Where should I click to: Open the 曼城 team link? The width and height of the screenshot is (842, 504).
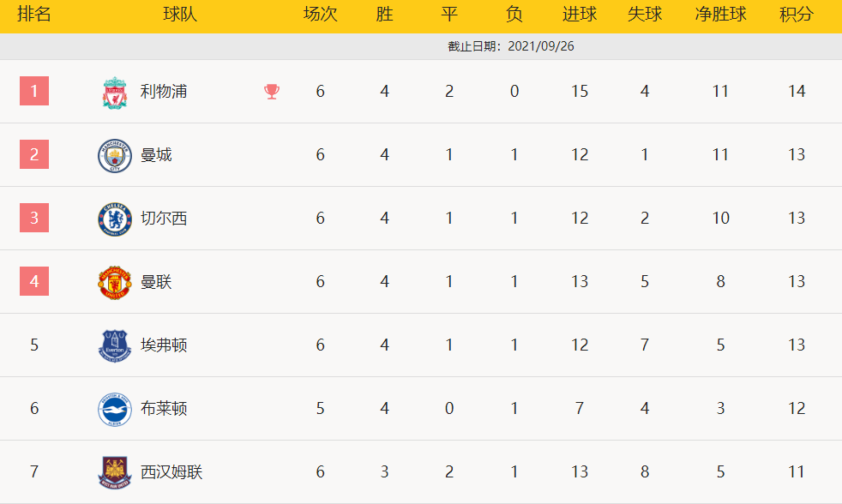click(x=156, y=155)
